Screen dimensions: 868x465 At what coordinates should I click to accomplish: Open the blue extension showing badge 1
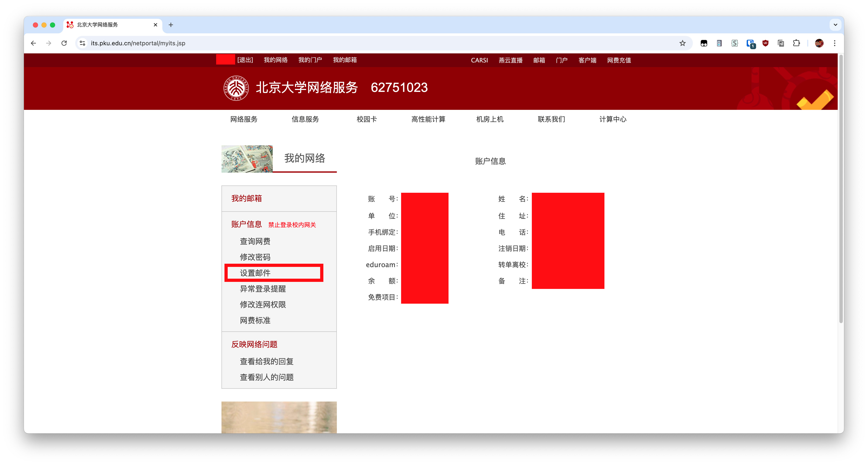[750, 43]
